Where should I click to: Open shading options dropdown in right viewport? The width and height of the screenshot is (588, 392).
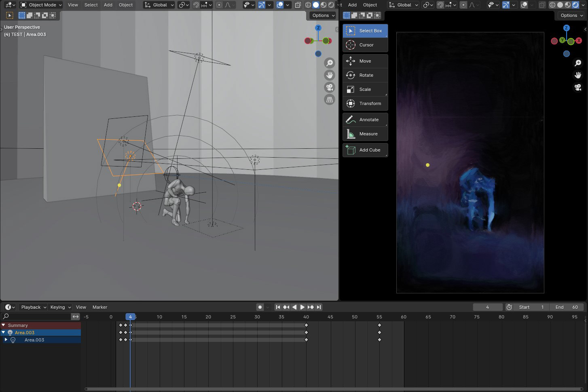583,5
